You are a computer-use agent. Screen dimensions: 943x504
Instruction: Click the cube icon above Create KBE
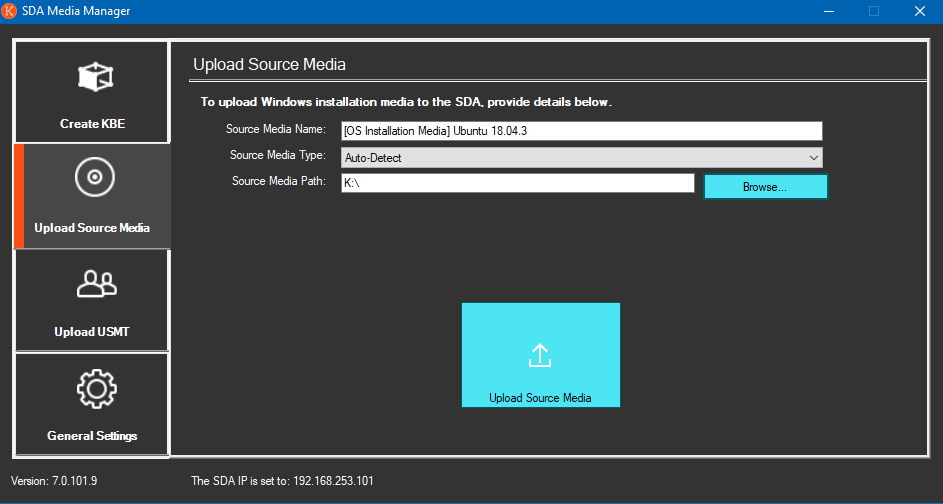(x=96, y=76)
